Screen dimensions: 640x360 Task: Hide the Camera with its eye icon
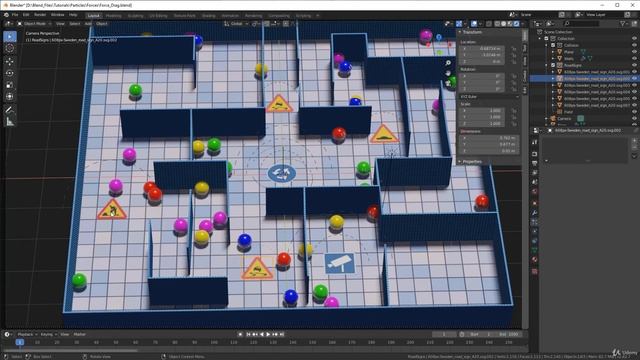pyautogui.click(x=634, y=118)
